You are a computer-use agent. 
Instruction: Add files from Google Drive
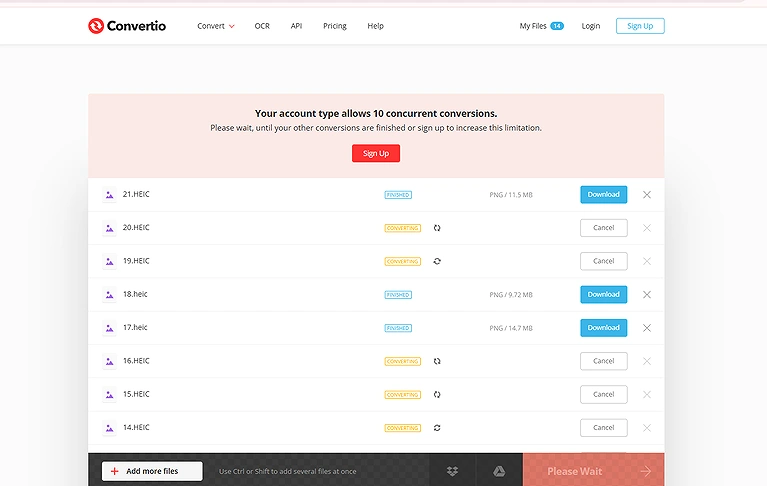[x=499, y=471]
